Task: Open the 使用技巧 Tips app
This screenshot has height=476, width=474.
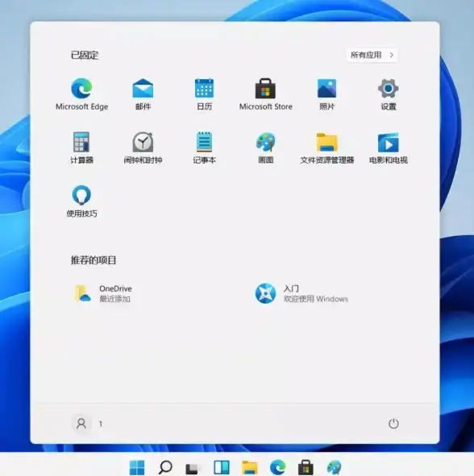Action: click(81, 201)
